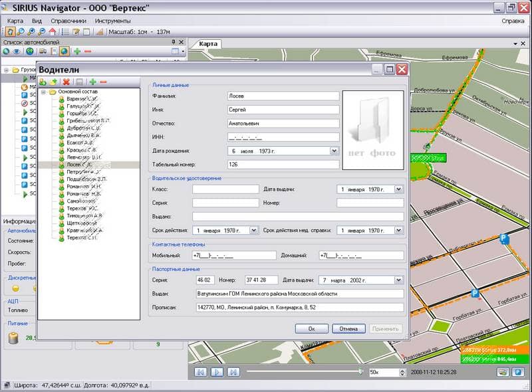The height and width of the screenshot is (392, 532).
Task: Open the Справочники menu
Action: pos(68,21)
